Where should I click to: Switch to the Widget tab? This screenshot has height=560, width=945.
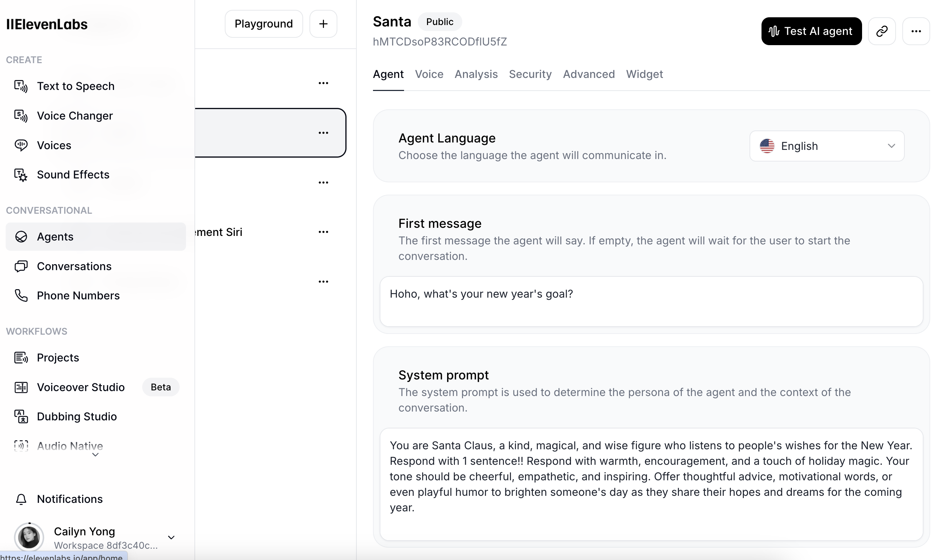[644, 74]
